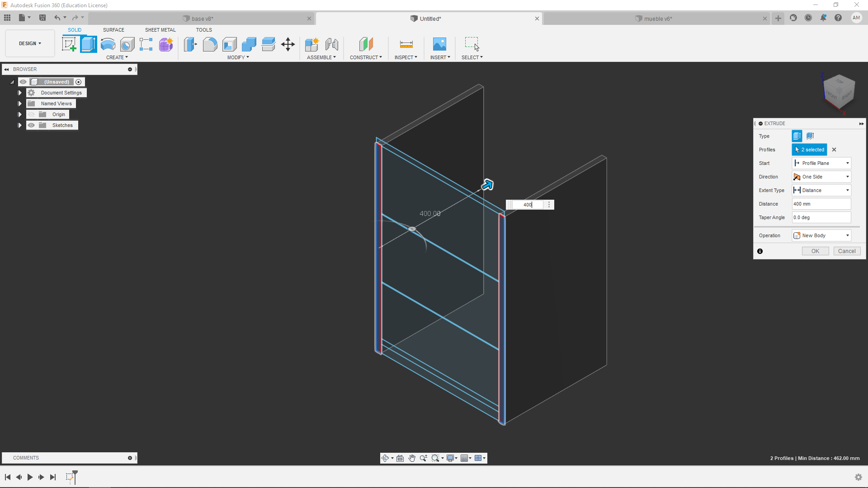Expand the Named Views tree node
Image resolution: width=868 pixels, height=488 pixels.
[19, 103]
